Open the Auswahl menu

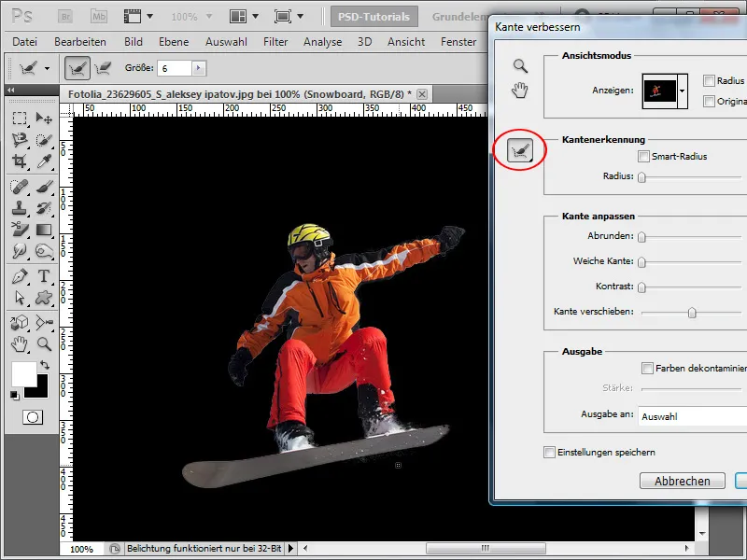pos(226,42)
